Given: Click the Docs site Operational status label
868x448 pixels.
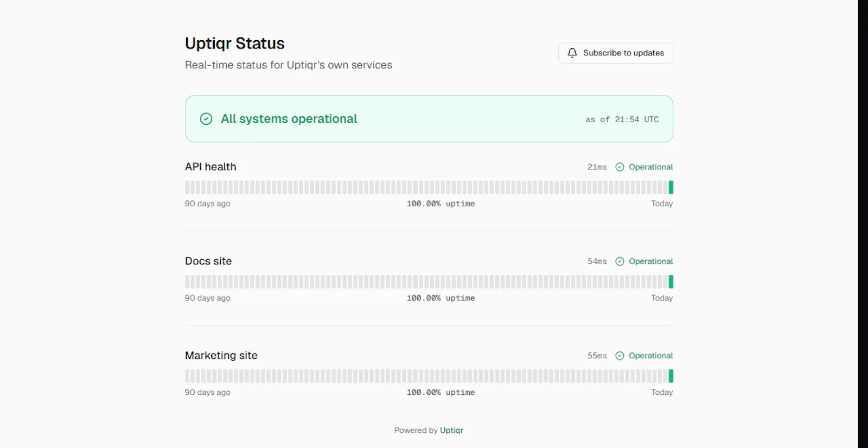Looking at the screenshot, I should [x=650, y=261].
